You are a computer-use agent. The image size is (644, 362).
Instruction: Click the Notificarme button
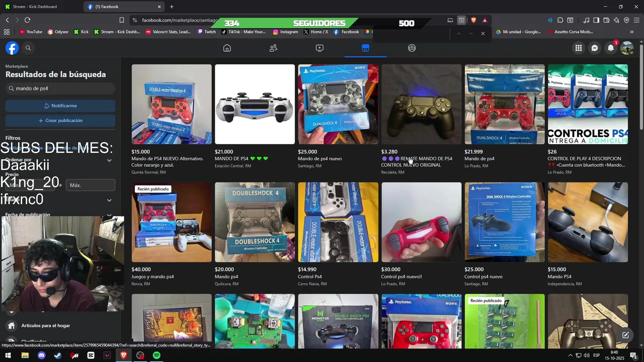click(60, 106)
